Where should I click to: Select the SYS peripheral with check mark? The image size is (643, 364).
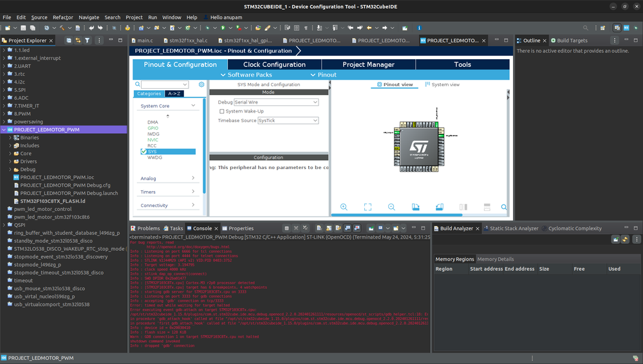(x=152, y=152)
